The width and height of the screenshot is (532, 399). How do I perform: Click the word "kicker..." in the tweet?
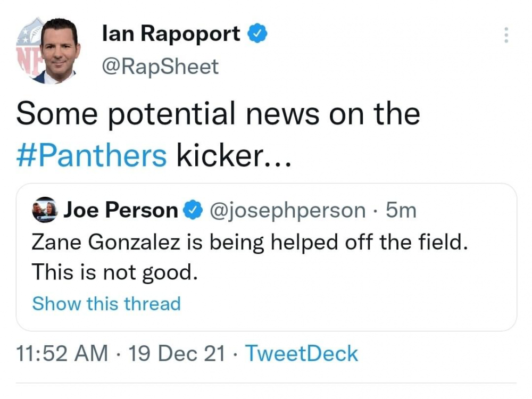(234, 155)
